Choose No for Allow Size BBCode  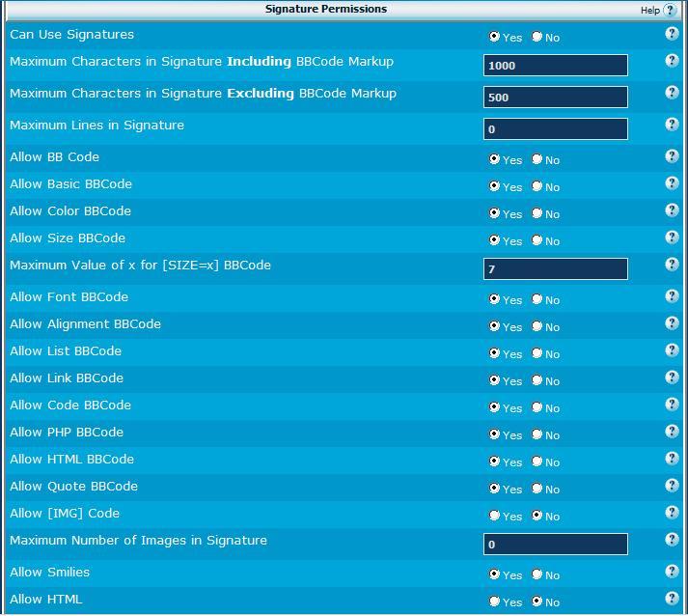[x=537, y=240]
